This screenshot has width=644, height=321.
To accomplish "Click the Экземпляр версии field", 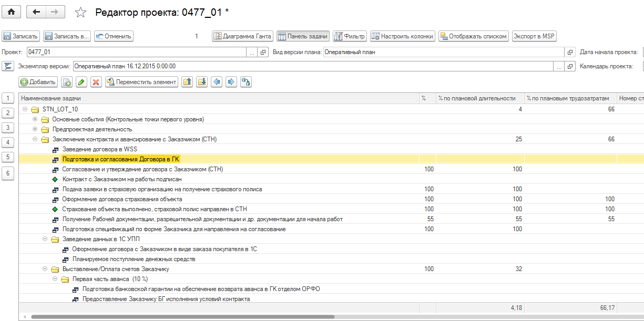I will coord(313,66).
